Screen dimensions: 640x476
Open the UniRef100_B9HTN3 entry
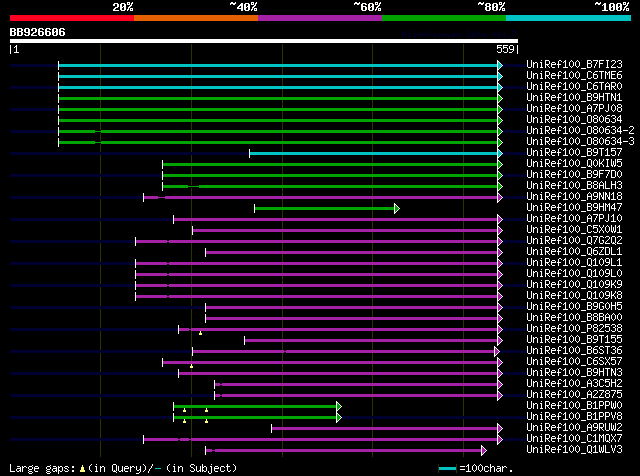(x=574, y=373)
